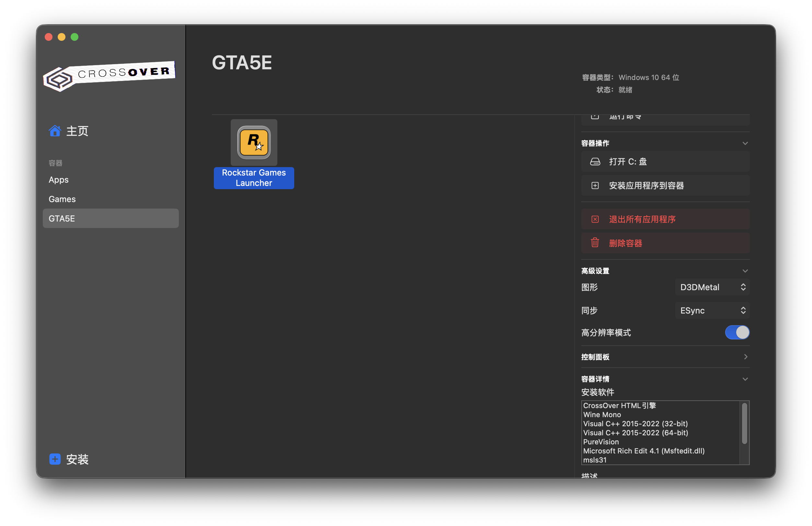Click the red X icon for 退出所有应用程序
The height and width of the screenshot is (526, 812).
click(x=595, y=219)
